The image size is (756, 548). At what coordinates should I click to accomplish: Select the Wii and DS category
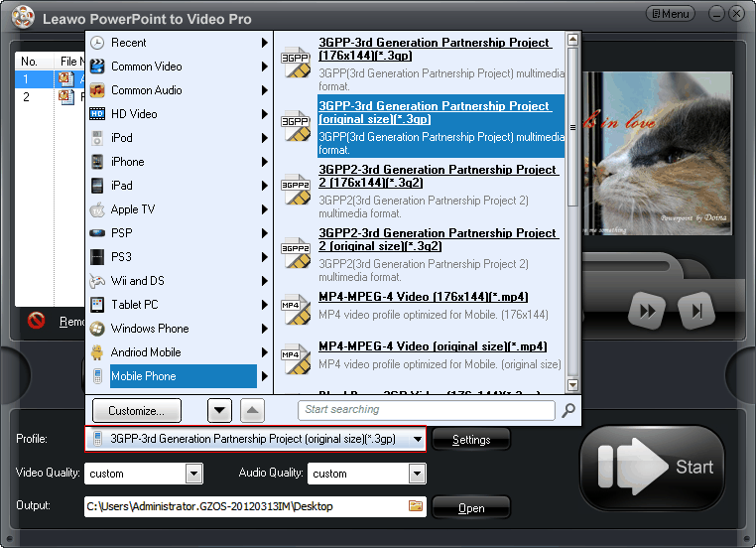[138, 281]
